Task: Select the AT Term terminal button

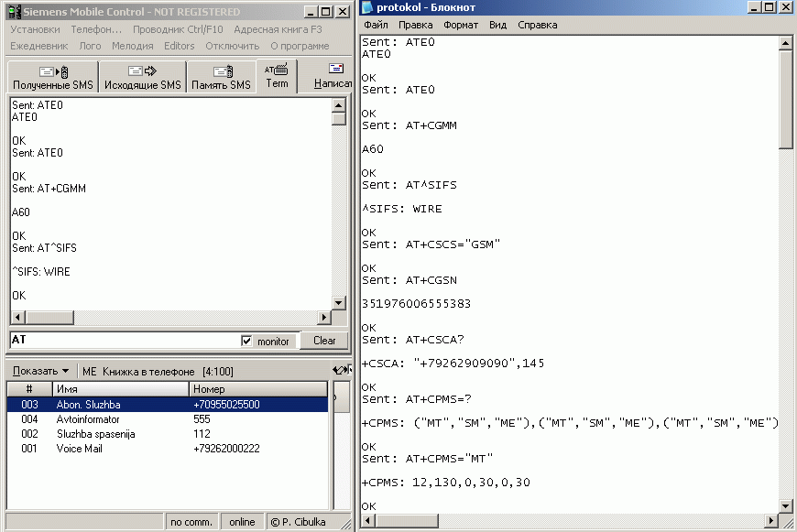Action: [277, 76]
